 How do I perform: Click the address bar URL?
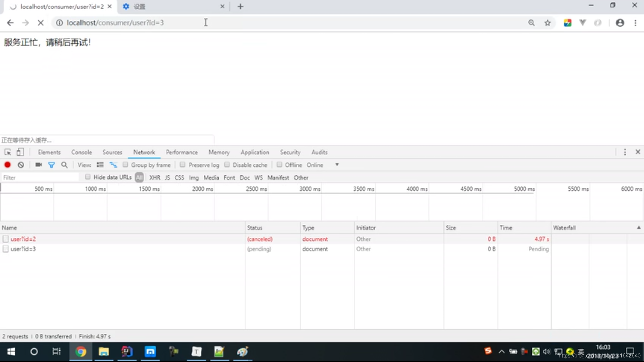(x=115, y=23)
